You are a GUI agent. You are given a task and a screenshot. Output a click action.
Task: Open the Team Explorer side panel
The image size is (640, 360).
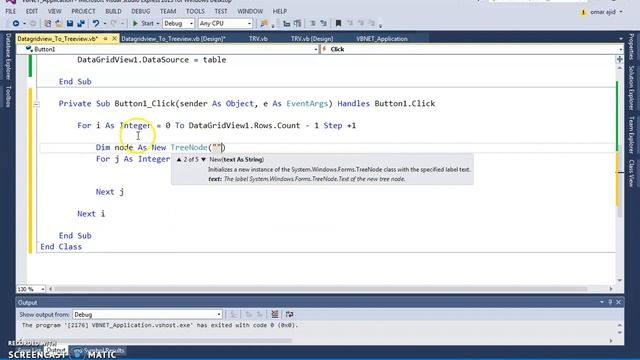[631, 135]
